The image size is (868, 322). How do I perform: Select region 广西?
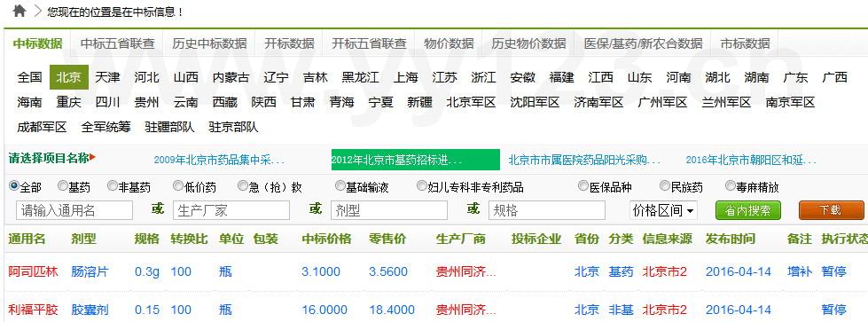835,77
